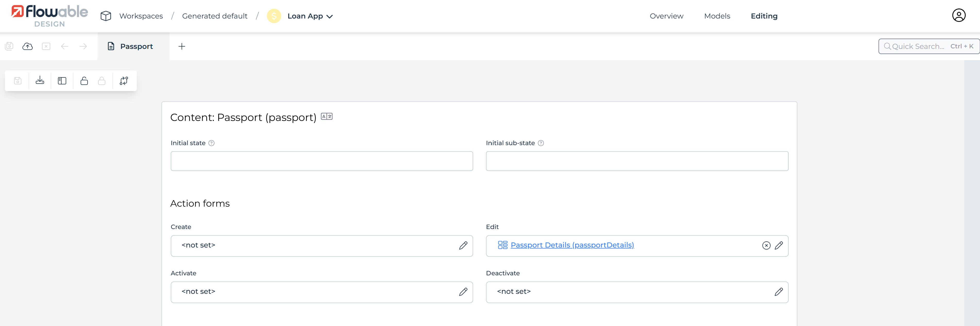Go to the Workspaces breadcrumb
The image size is (980, 326).
(x=141, y=16)
